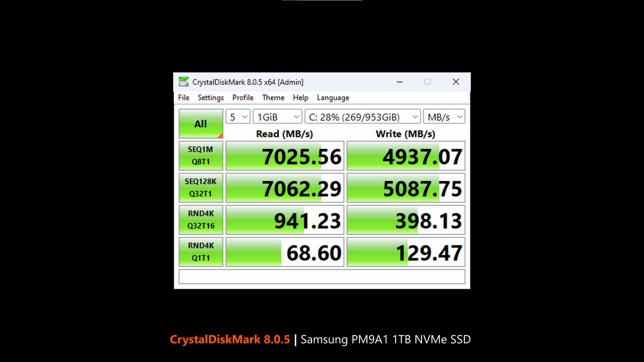Open the File menu
This screenshot has height=362, width=644.
coord(183,98)
